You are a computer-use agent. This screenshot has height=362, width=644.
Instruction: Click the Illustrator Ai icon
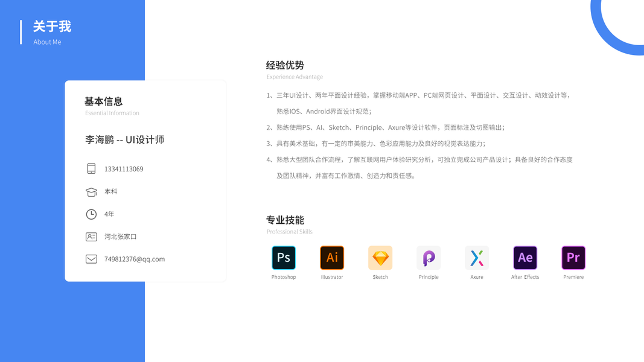coord(332,258)
